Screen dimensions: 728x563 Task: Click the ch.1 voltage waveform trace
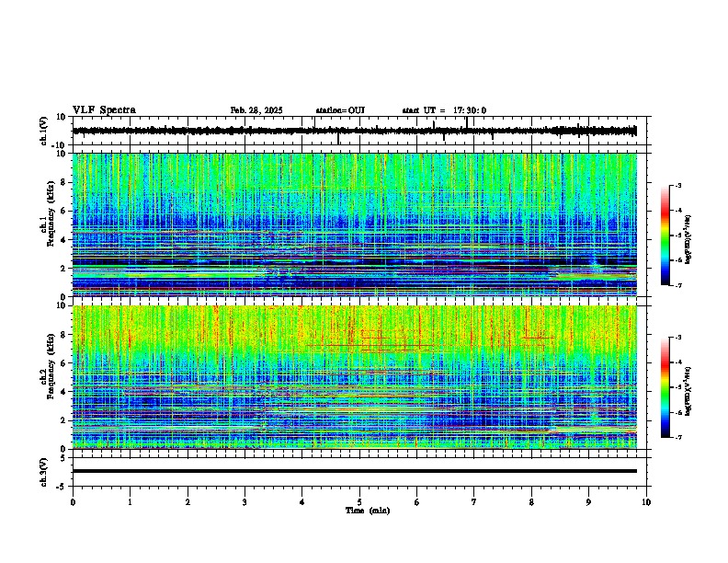[x=354, y=131]
